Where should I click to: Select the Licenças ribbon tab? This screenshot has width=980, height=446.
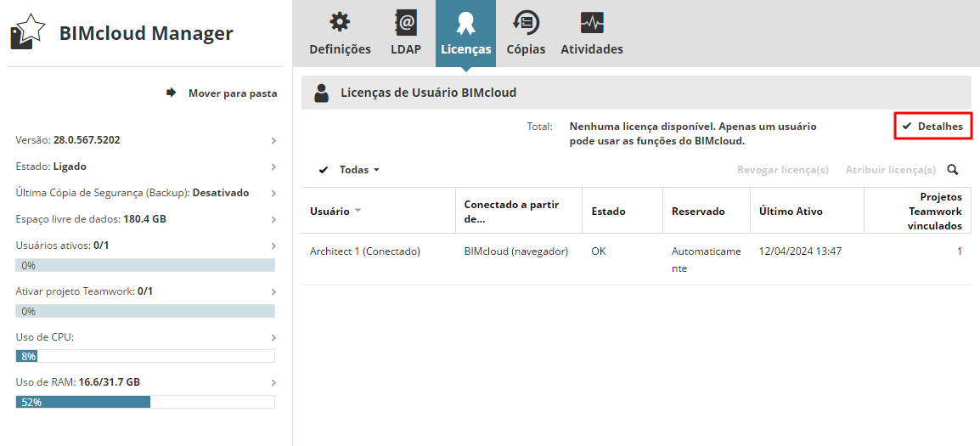click(x=465, y=34)
